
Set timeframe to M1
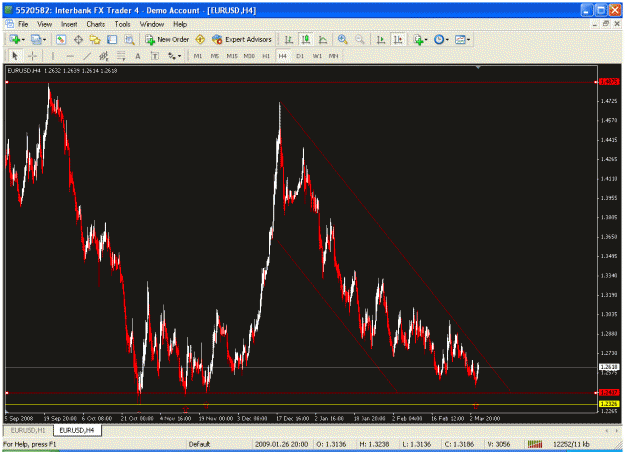coord(198,56)
